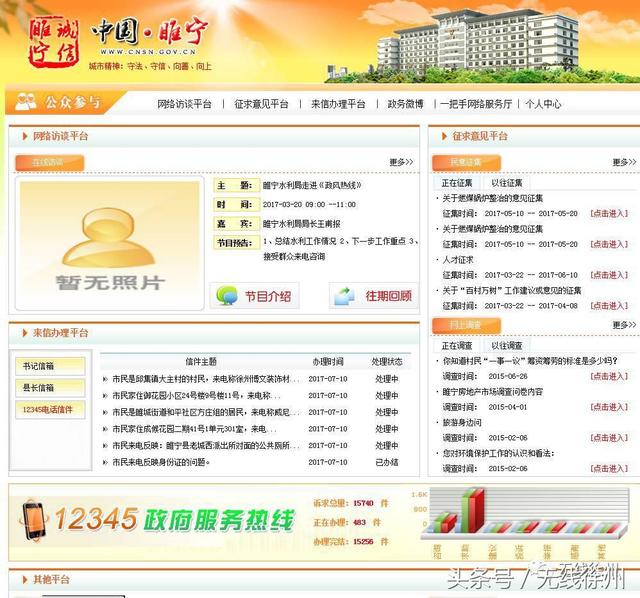The width and height of the screenshot is (640, 598).
Task: Open 征求意见平台 in the navigation bar
Action: click(x=261, y=104)
